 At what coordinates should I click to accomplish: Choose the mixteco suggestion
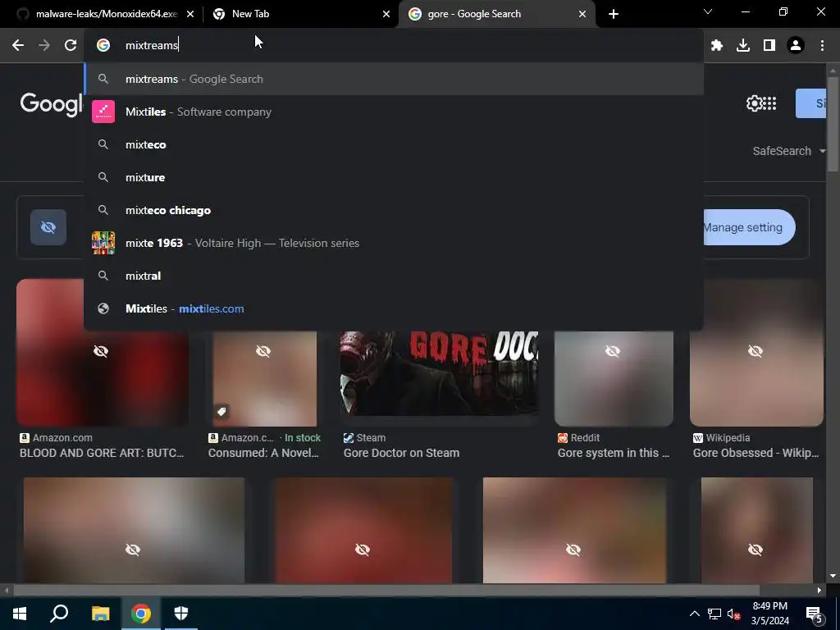pyautogui.click(x=394, y=144)
